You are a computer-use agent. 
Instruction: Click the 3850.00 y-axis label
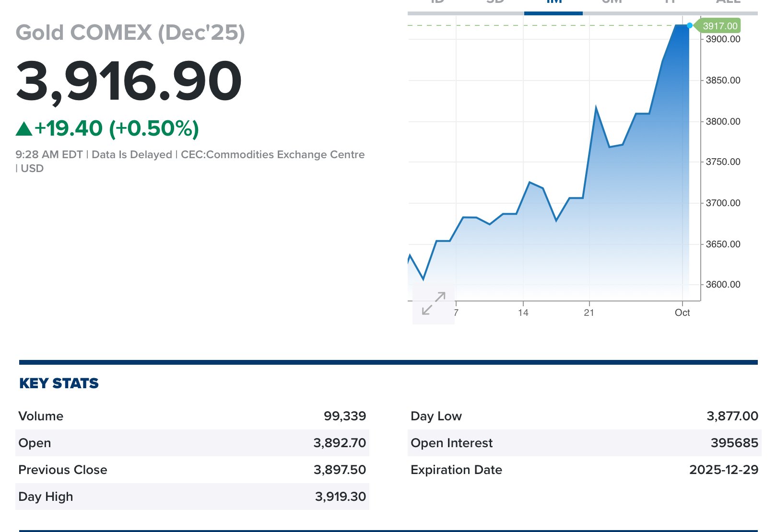tap(723, 81)
